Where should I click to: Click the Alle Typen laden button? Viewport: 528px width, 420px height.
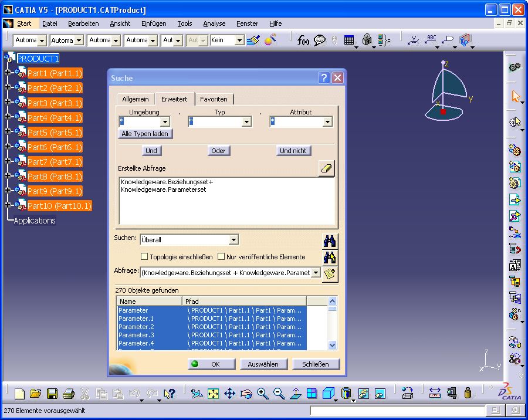[145, 134]
